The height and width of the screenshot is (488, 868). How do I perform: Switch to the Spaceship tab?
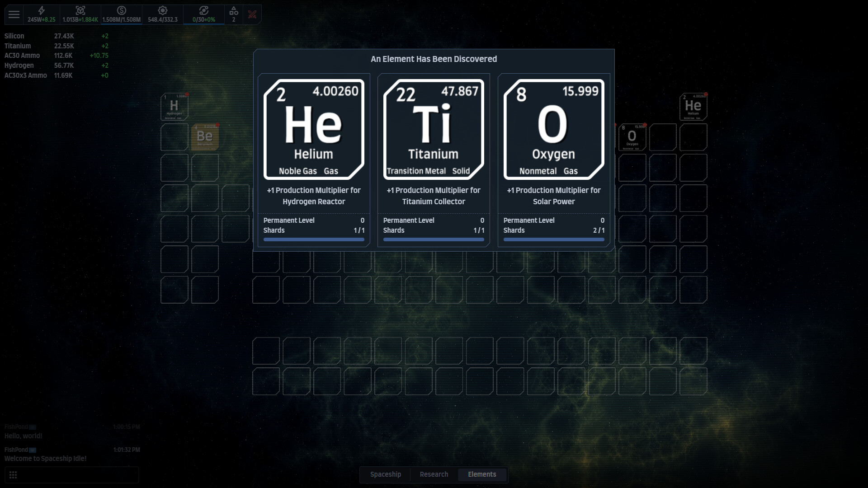385,474
